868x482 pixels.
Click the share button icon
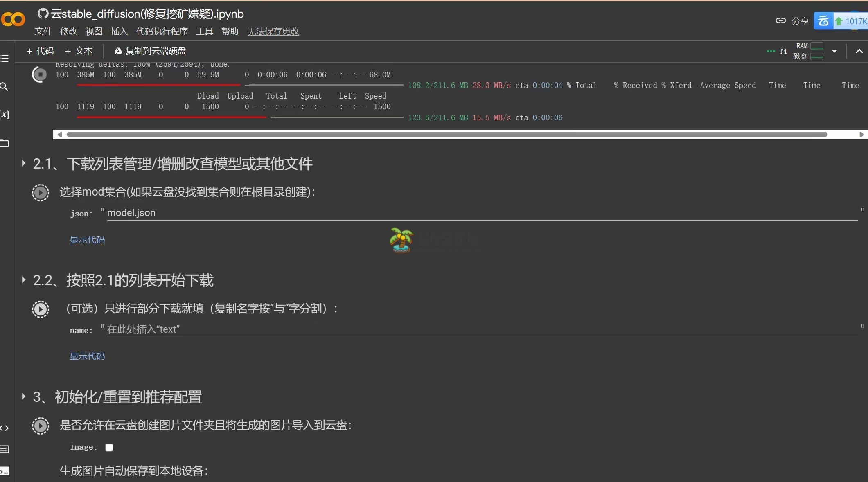coord(781,21)
